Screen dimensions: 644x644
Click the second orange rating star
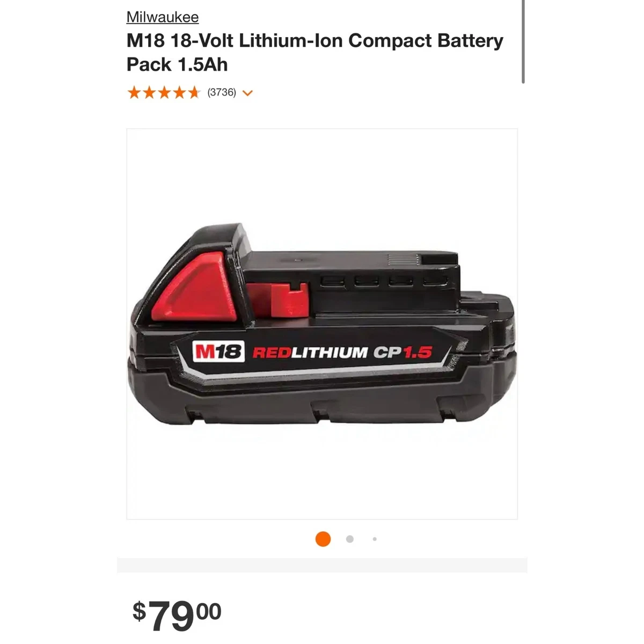tap(149, 93)
